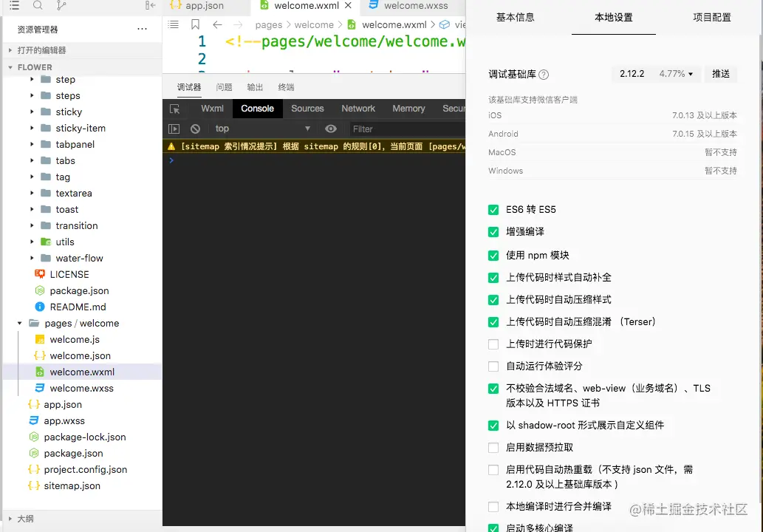Uncheck 上传代码时样式自动补全 checkbox

(x=493, y=277)
